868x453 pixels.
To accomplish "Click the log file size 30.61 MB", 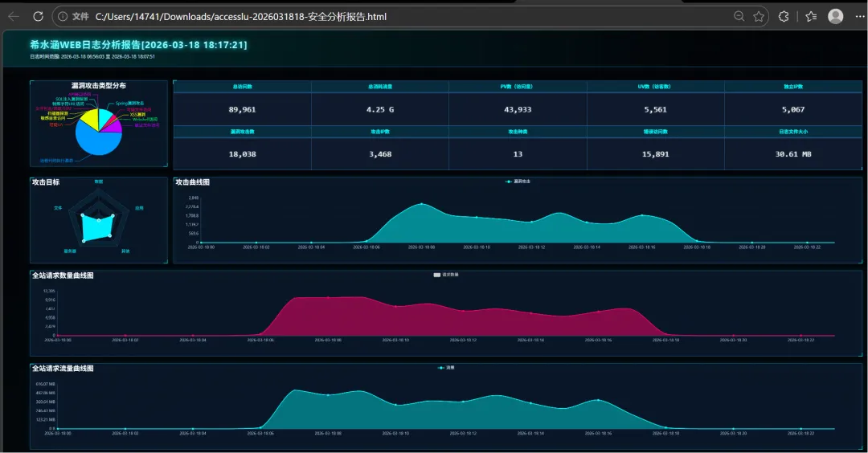I will (793, 154).
